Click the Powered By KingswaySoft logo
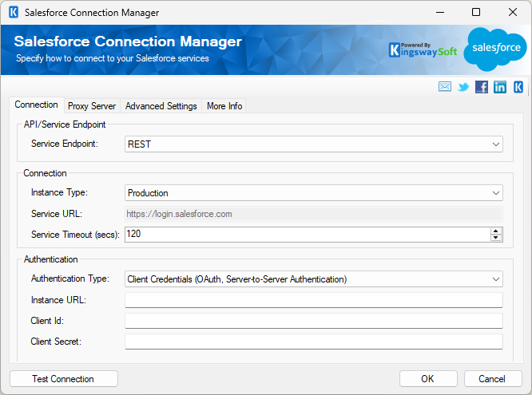The image size is (532, 395). [x=423, y=49]
